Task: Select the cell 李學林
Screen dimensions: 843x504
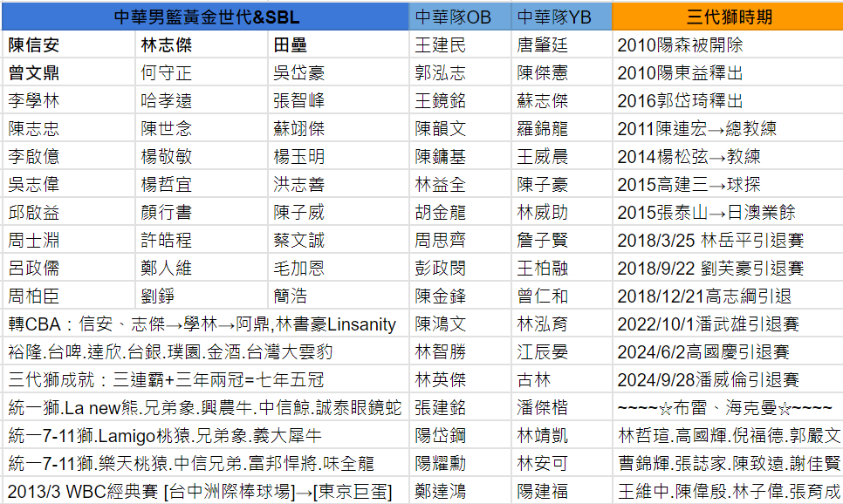Action: tap(69, 100)
